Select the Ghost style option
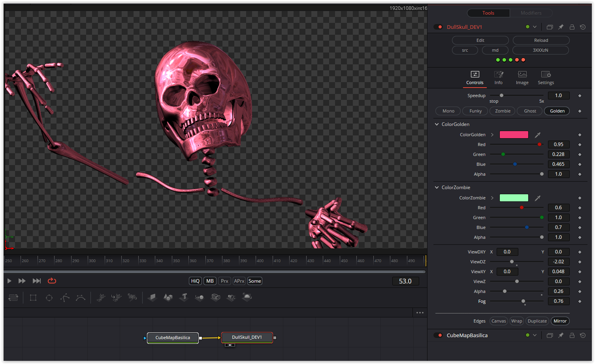595x364 pixels. click(x=530, y=111)
